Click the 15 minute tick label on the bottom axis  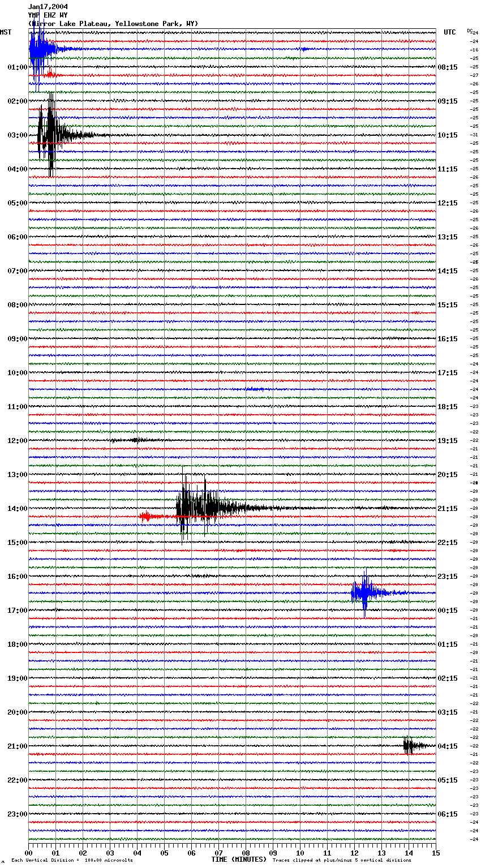click(x=436, y=853)
